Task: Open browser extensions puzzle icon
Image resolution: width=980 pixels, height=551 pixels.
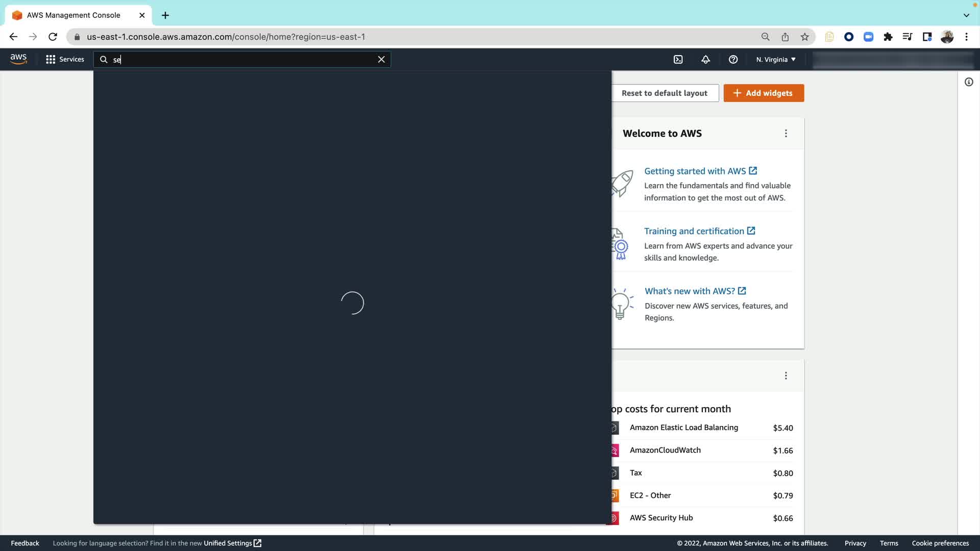Action: (x=888, y=37)
